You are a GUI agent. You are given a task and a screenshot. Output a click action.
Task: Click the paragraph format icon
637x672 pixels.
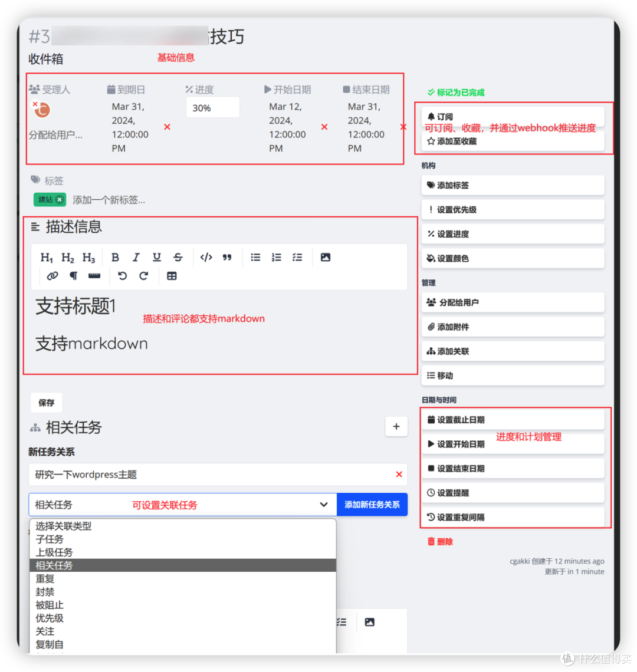(73, 276)
